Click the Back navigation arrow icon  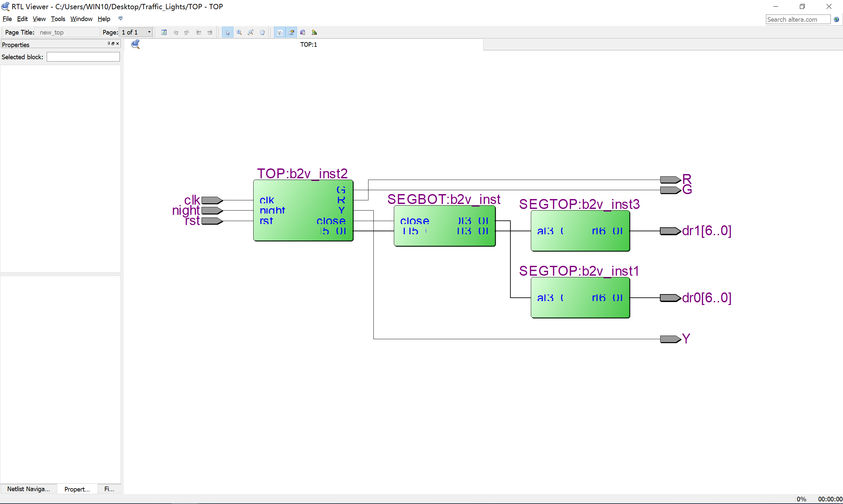[176, 32]
